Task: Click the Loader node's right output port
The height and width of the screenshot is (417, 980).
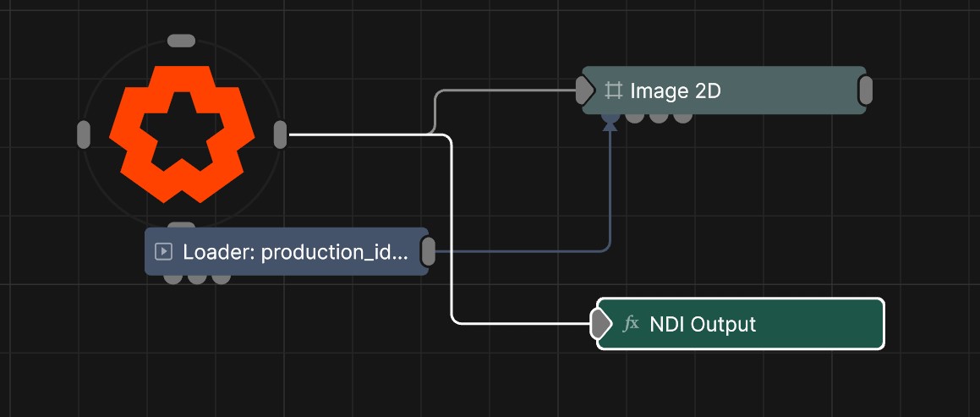Action: coord(428,251)
